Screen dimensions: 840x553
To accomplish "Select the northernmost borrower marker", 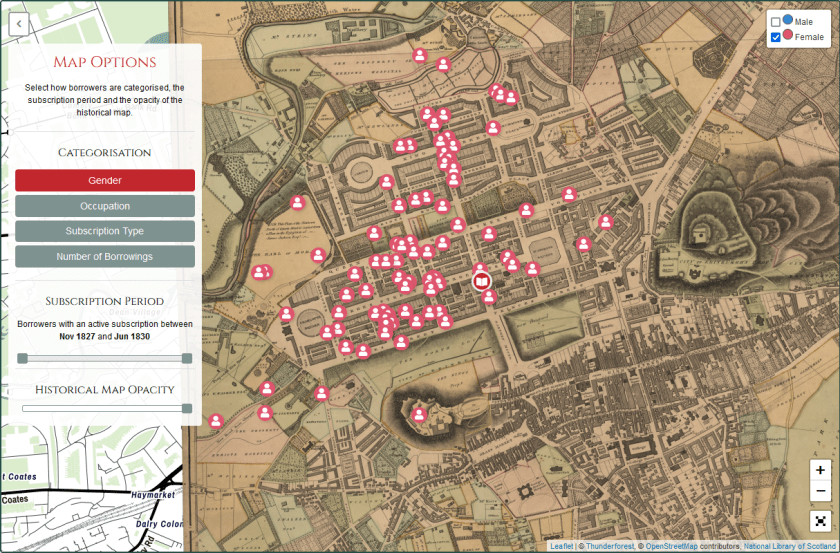I will [420, 55].
